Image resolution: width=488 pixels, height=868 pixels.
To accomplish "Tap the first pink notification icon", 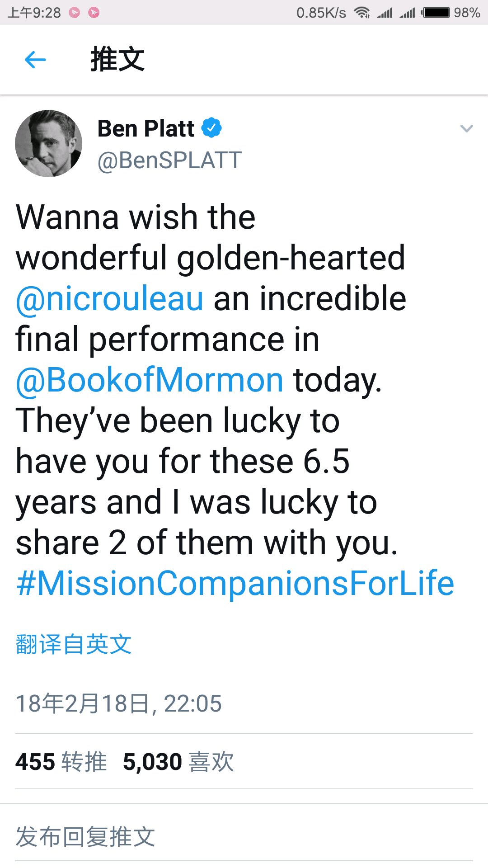I will pos(75,13).
